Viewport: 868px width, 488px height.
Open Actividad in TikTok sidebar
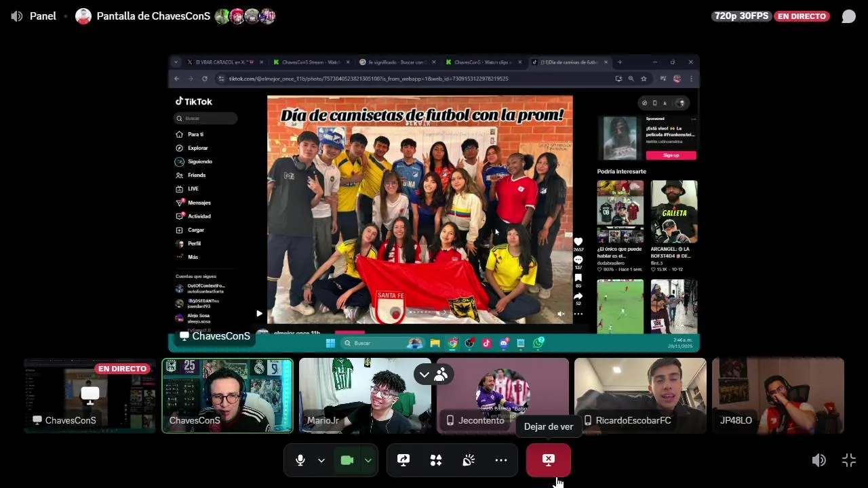(199, 216)
